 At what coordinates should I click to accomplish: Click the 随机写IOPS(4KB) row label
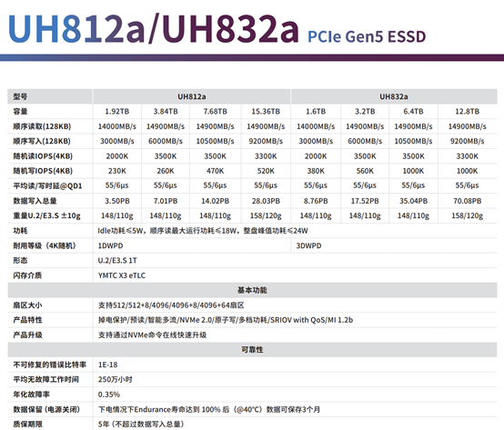coord(43,171)
